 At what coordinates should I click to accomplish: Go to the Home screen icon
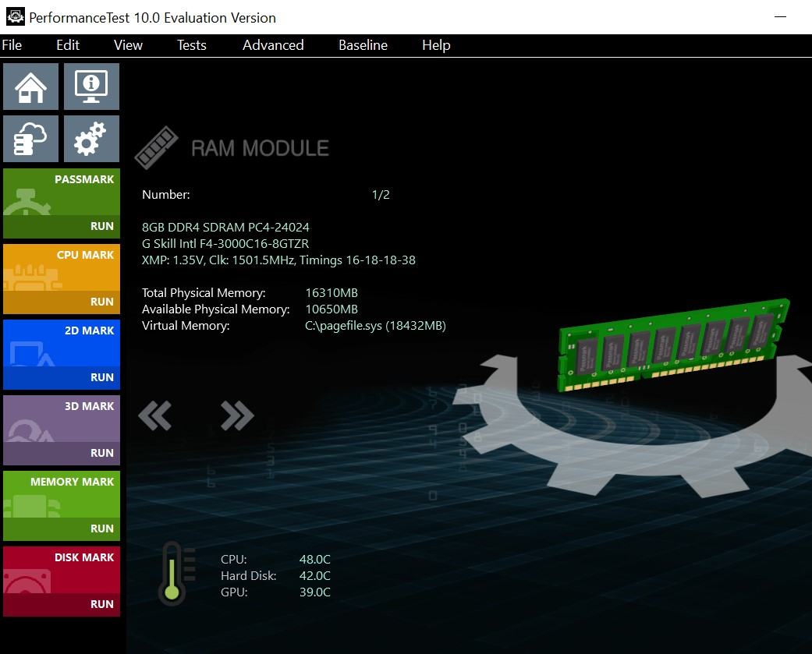point(30,87)
